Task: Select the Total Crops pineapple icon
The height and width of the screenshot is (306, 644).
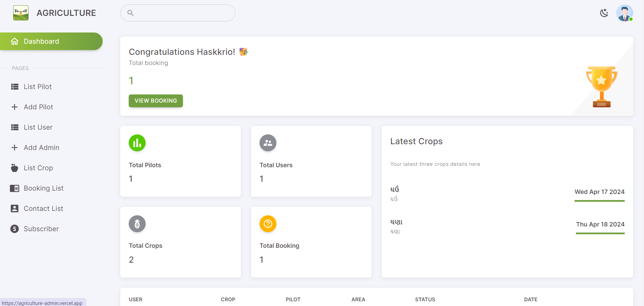Action: [x=137, y=224]
